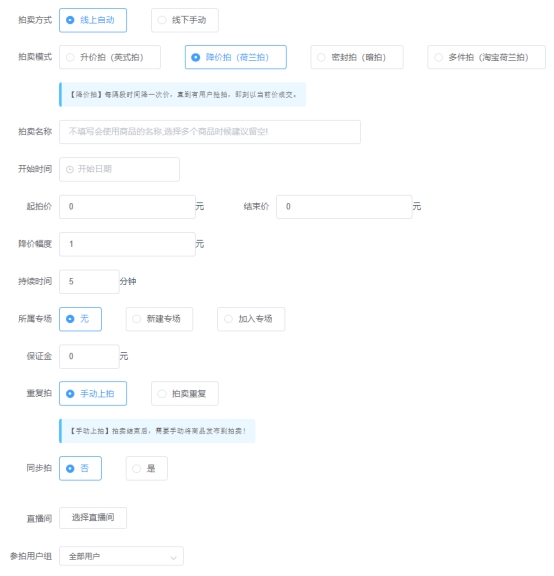The width and height of the screenshot is (554, 576).
Task: Click the 选择直播间 button
Action: [x=93, y=518]
